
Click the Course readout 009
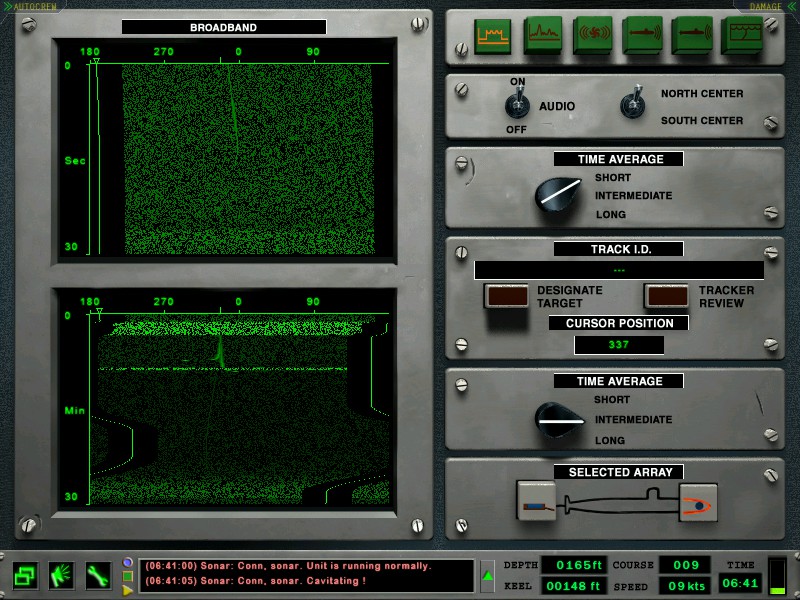(686, 565)
